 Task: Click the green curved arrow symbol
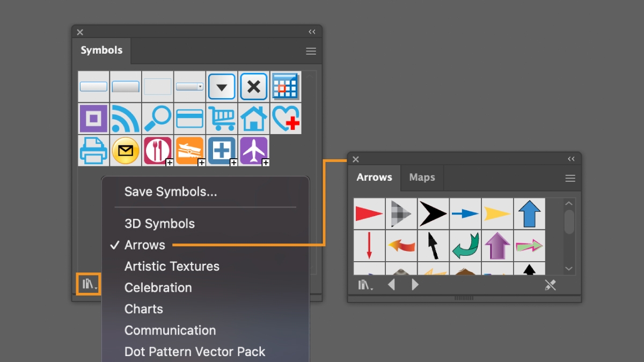coord(465,245)
